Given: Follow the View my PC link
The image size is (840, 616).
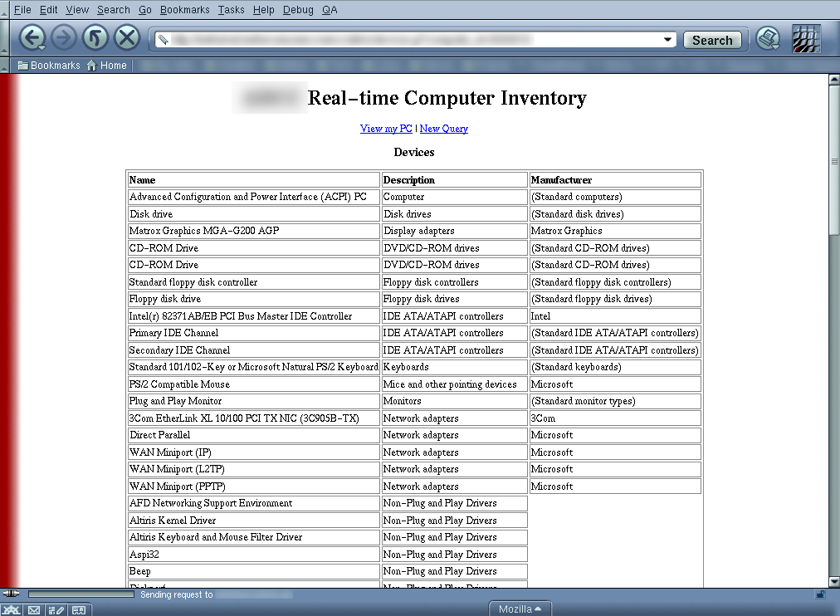Looking at the screenshot, I should coord(386,129).
